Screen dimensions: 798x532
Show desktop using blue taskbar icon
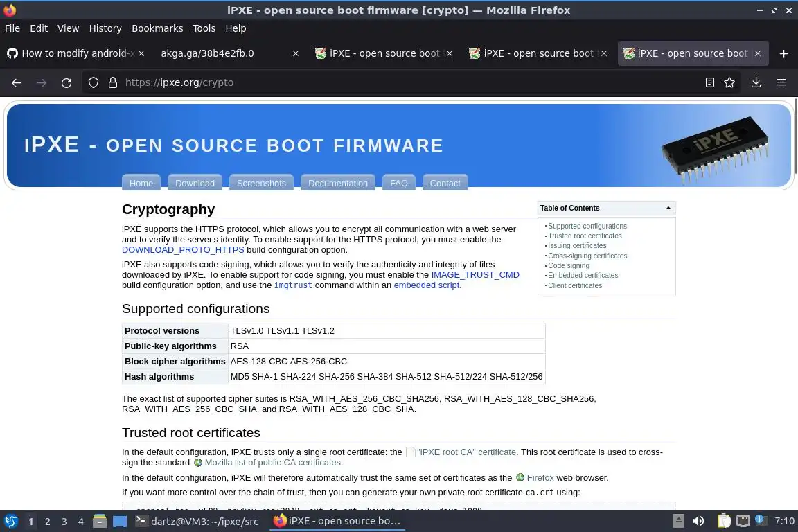tap(120, 522)
